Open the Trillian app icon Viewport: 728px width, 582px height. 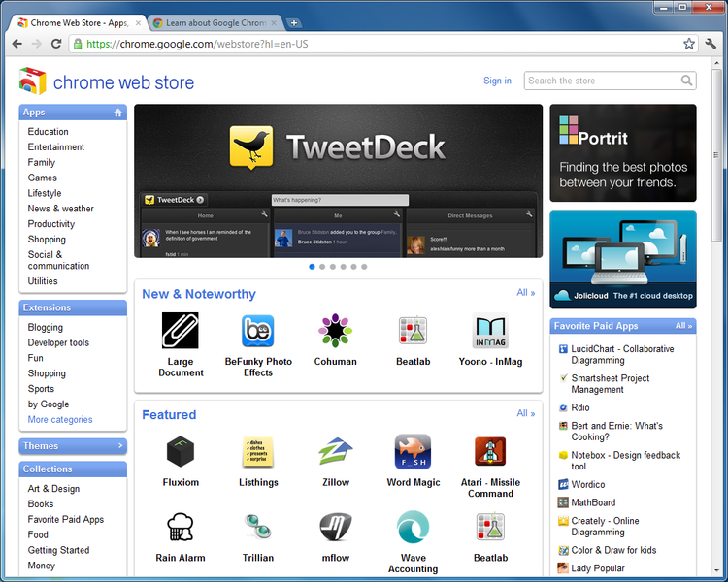pos(257,527)
